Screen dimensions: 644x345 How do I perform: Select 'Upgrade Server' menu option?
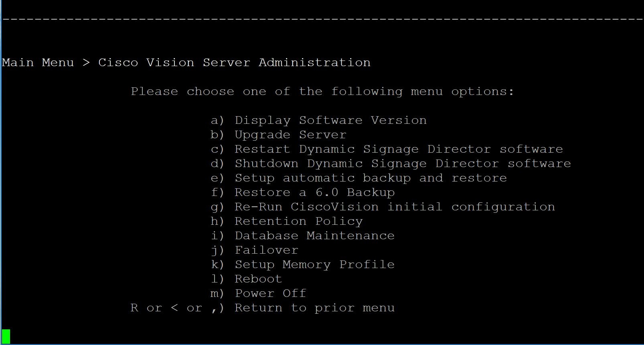pos(278,135)
